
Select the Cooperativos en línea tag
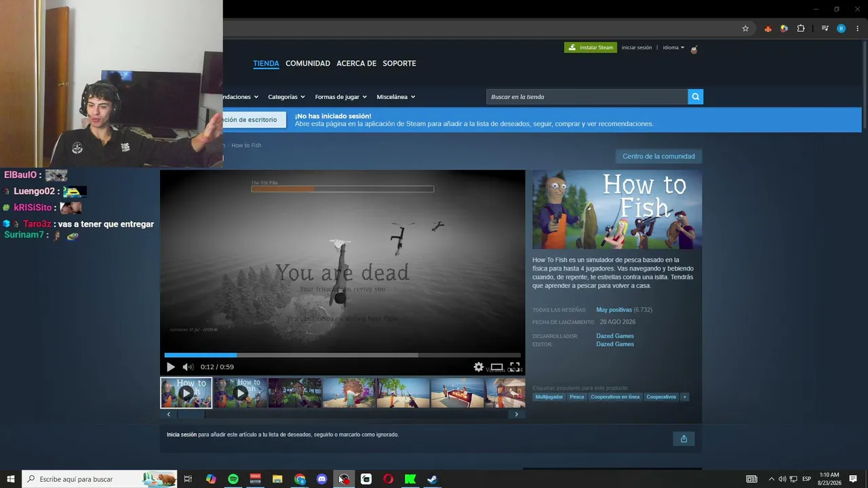point(615,397)
